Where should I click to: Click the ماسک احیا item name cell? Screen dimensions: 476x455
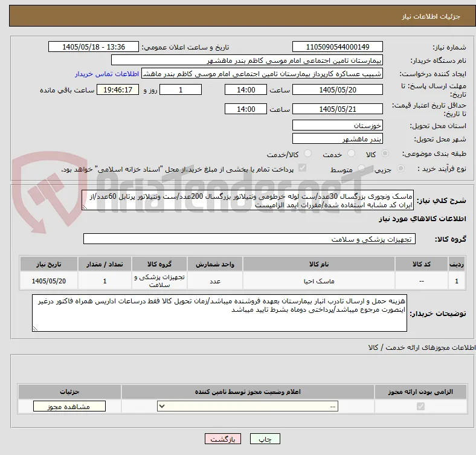pos(319,281)
